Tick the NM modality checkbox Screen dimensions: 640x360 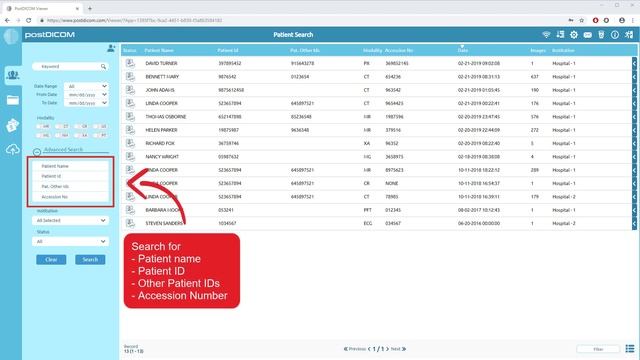pyautogui.click(x=62, y=135)
